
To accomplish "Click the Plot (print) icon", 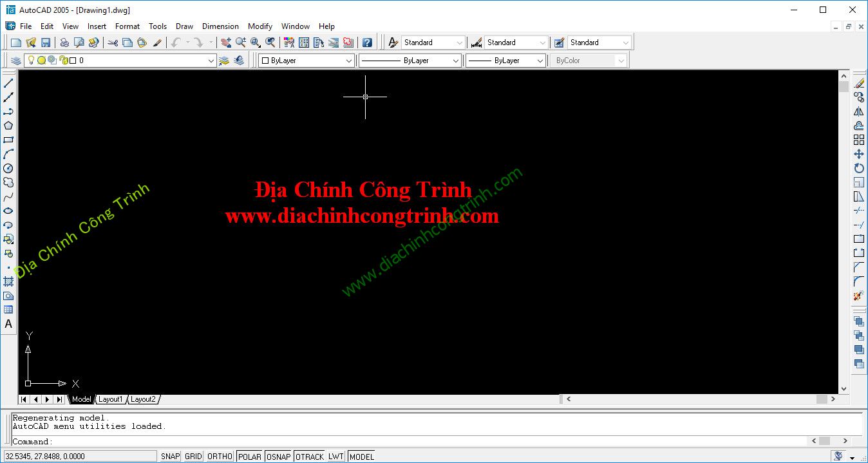I will [x=64, y=43].
